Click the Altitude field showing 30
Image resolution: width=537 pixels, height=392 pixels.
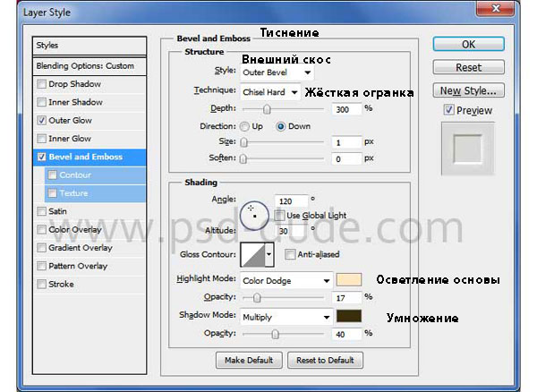(x=291, y=231)
